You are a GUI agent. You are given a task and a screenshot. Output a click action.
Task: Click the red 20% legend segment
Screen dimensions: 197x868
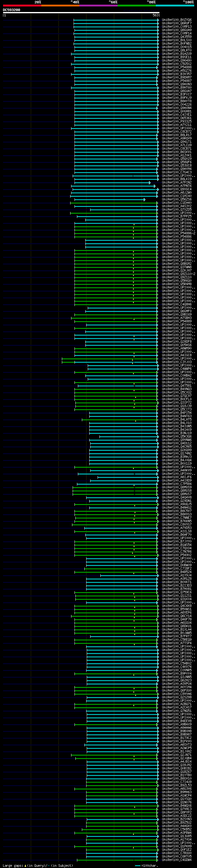coord(22,6)
